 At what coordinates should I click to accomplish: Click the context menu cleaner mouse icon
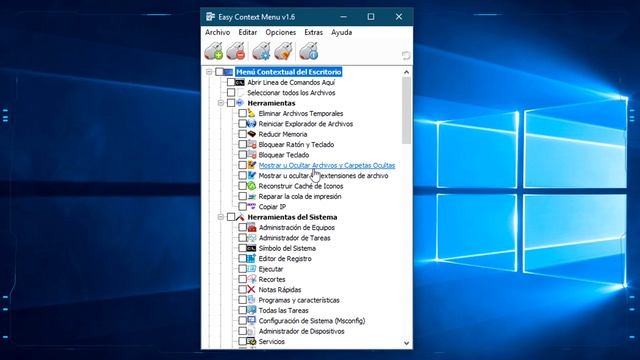coord(283,51)
